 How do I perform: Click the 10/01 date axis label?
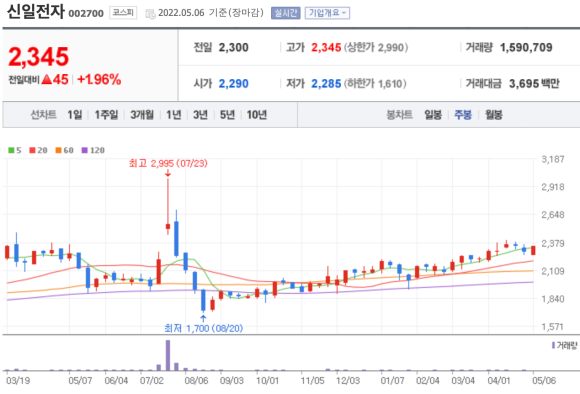[x=267, y=380]
